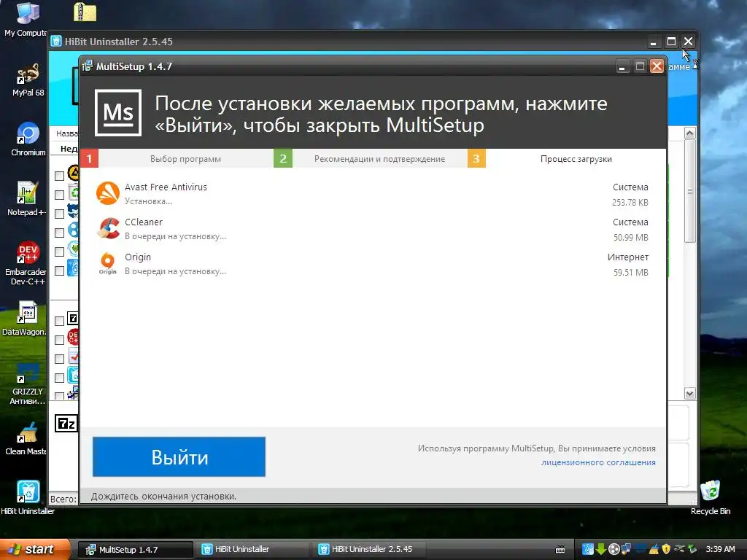
Task: Click the Origin program icon
Action: click(108, 263)
